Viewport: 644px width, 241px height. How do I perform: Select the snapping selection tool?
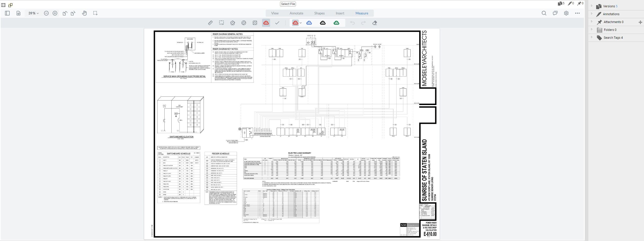(222, 23)
